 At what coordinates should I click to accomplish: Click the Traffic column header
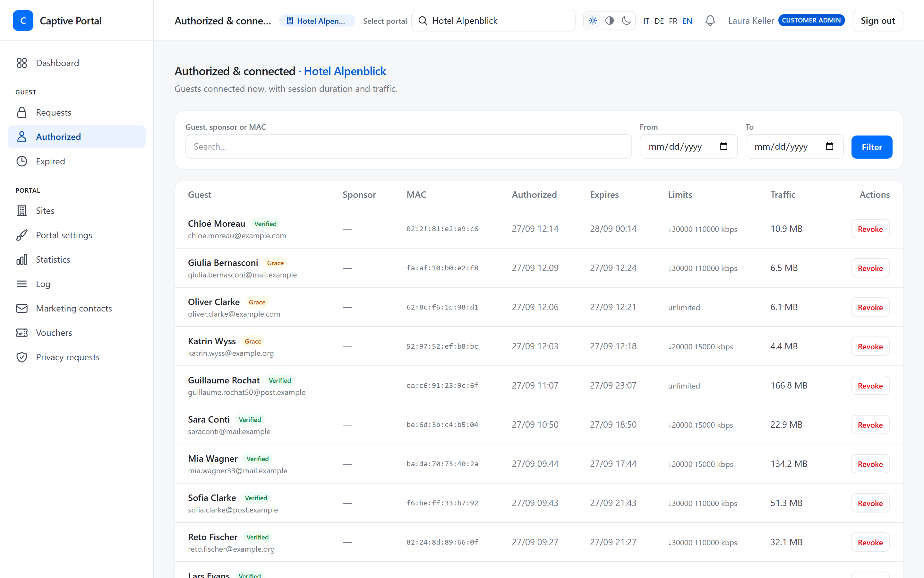783,195
